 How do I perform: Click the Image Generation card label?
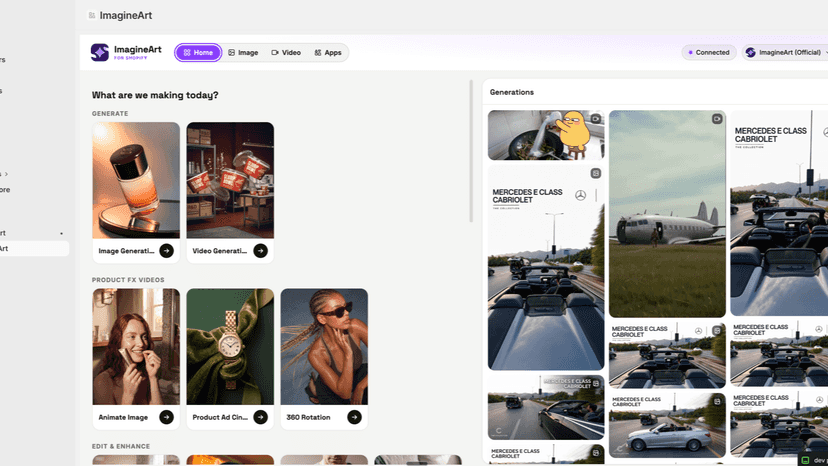[126, 251]
